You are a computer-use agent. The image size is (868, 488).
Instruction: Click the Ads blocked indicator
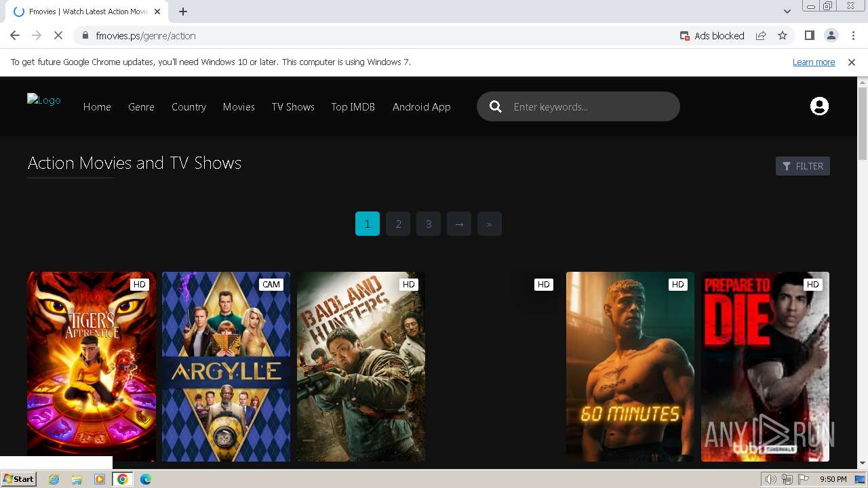(712, 36)
